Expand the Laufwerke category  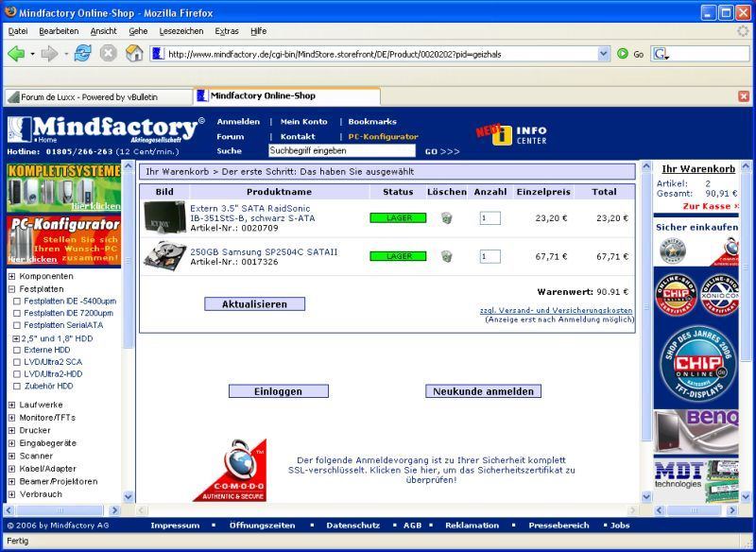pos(12,405)
